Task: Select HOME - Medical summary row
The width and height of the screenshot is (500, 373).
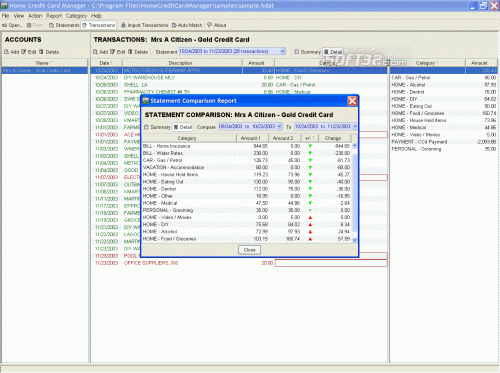Action: click(x=444, y=127)
